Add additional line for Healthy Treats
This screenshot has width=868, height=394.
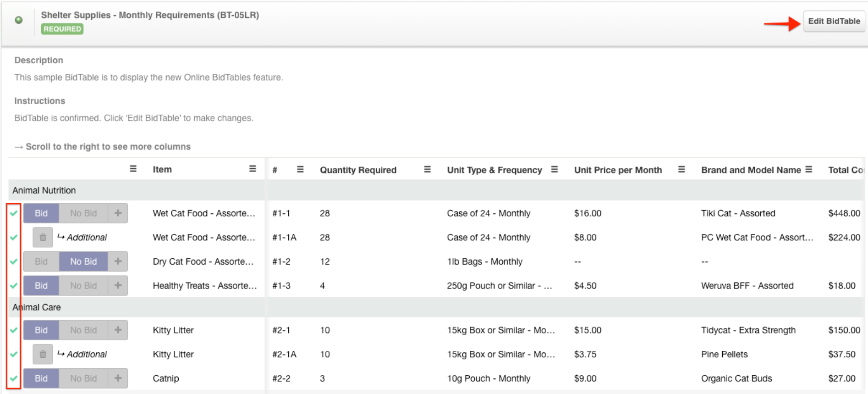tap(118, 286)
